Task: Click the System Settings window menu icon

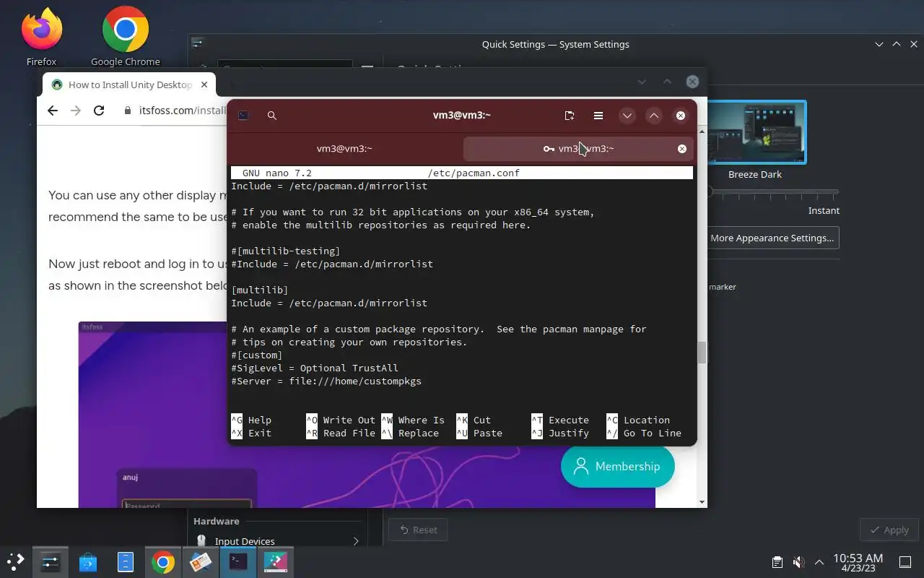Action: 198,44
